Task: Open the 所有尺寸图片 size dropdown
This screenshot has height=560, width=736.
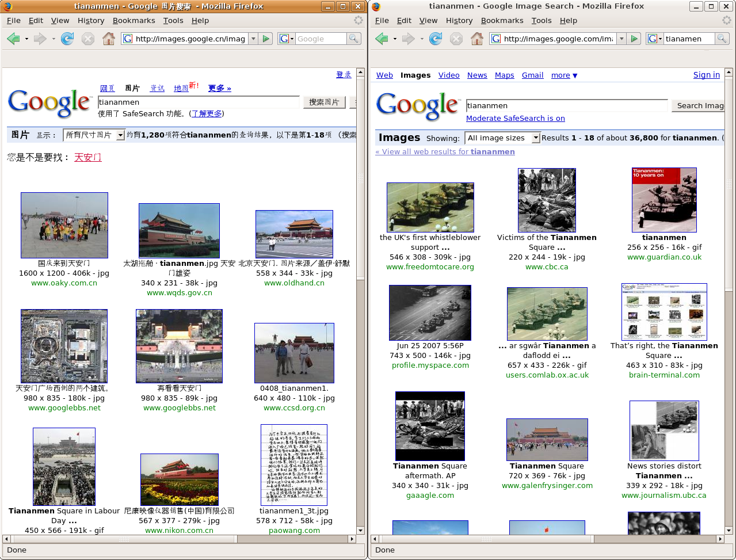Action: click(x=94, y=135)
